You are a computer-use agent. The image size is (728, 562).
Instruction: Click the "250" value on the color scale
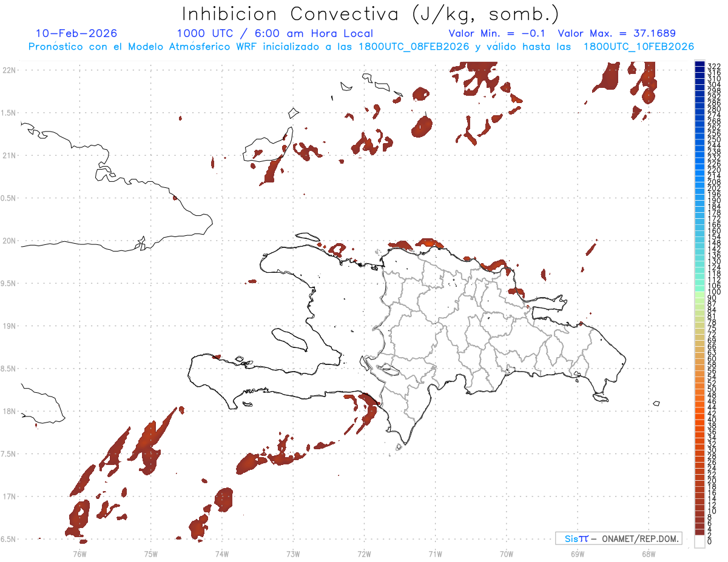coord(713,139)
